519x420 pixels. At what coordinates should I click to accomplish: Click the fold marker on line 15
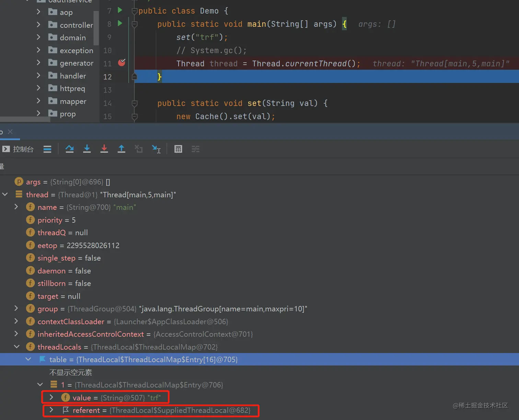[135, 116]
